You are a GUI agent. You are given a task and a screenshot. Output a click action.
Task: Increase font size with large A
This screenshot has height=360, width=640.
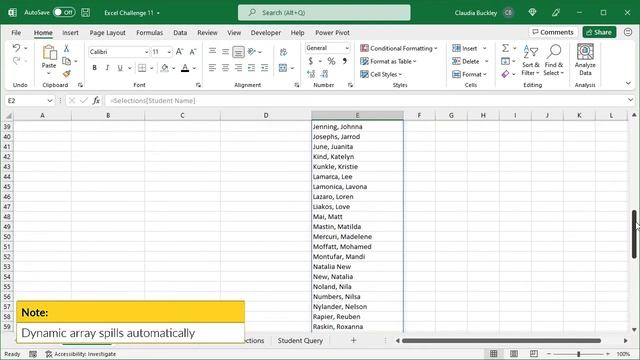pyautogui.click(x=180, y=51)
